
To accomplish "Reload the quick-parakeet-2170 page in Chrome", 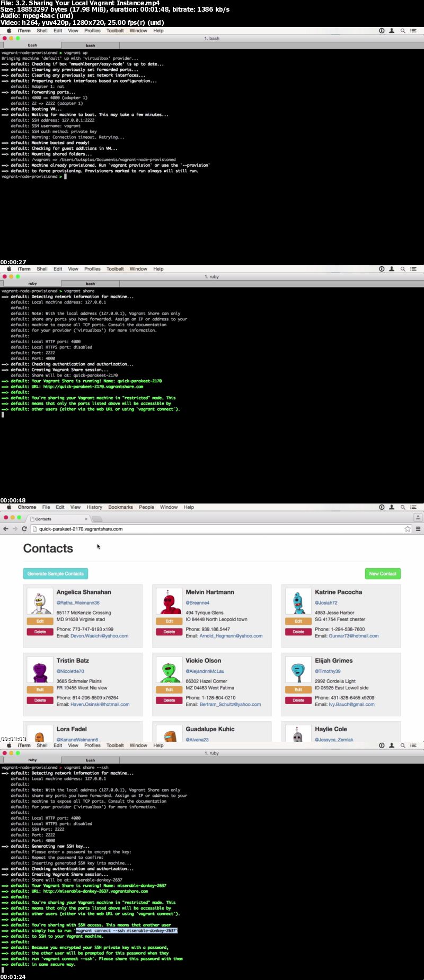I will click(x=24, y=529).
